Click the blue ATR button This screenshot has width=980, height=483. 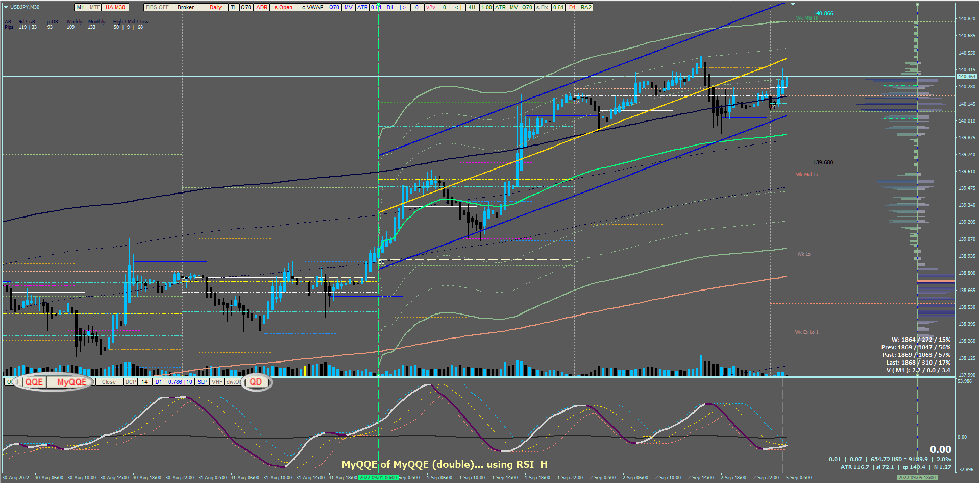tap(362, 7)
